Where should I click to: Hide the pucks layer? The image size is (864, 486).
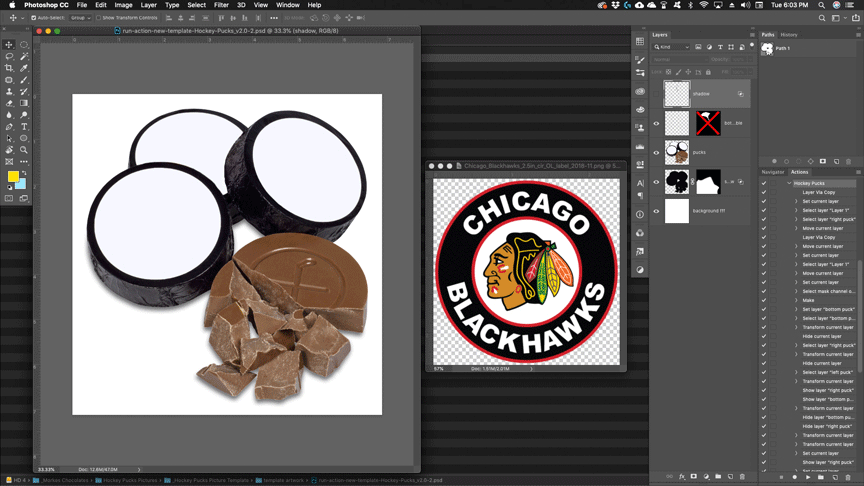click(x=656, y=153)
